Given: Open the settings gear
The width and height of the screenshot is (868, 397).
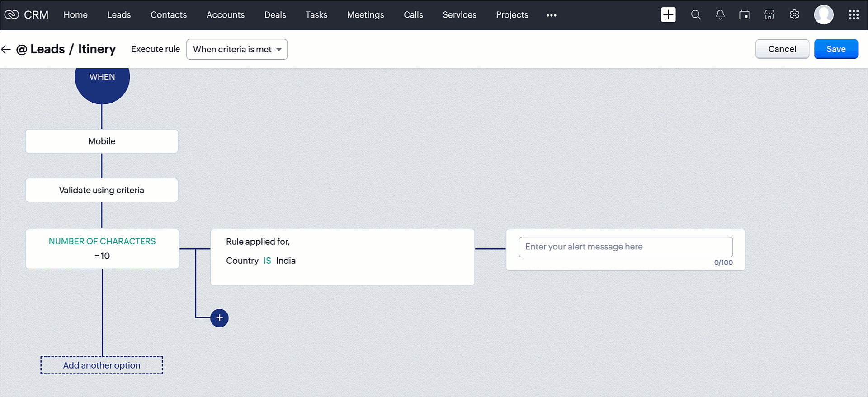Looking at the screenshot, I should pos(794,15).
